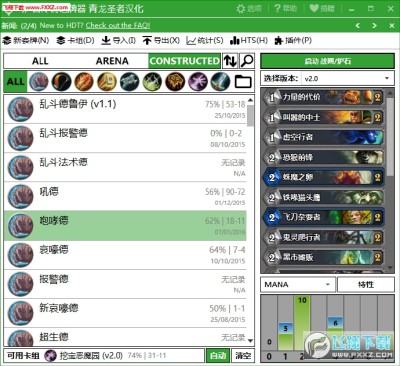Switch to CONSTRUCTED deck tab
This screenshot has height=366, width=400.
tap(184, 61)
